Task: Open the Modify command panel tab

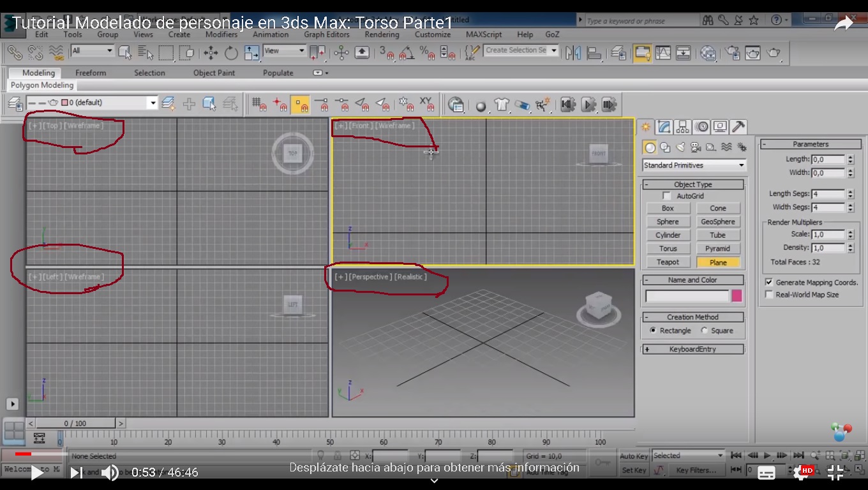Action: tap(664, 126)
